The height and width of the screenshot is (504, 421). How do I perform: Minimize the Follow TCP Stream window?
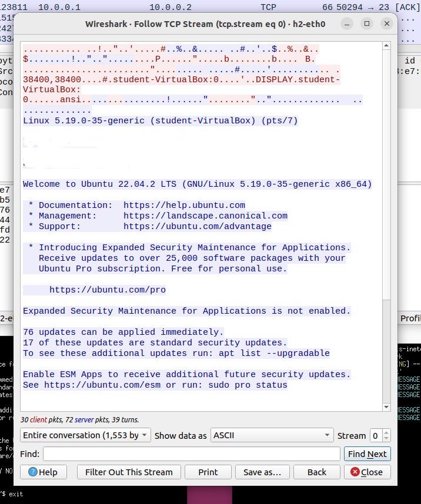click(x=347, y=23)
